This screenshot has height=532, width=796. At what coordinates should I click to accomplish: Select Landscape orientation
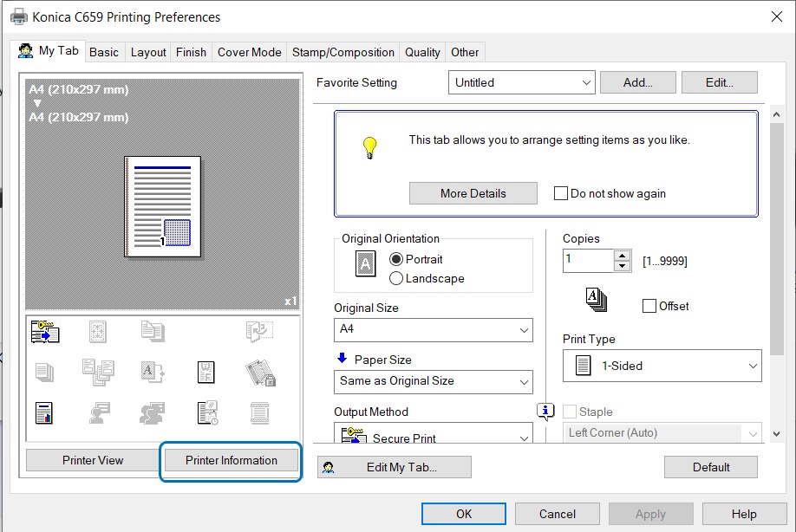click(x=398, y=279)
